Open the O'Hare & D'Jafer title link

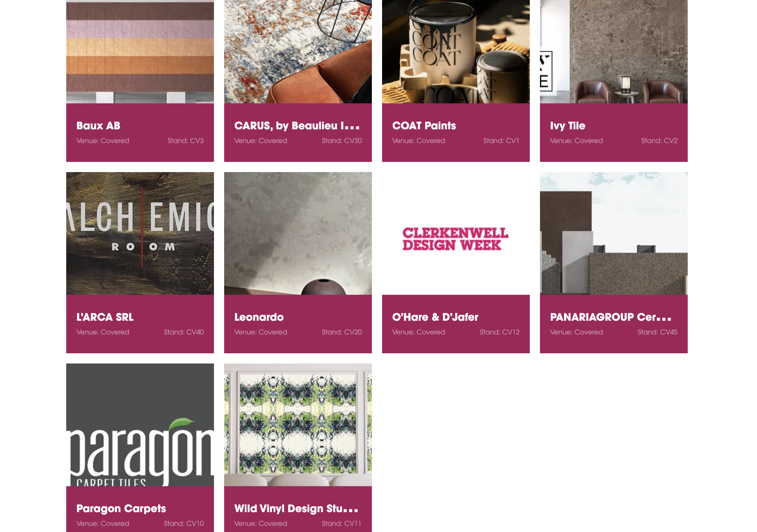435,317
